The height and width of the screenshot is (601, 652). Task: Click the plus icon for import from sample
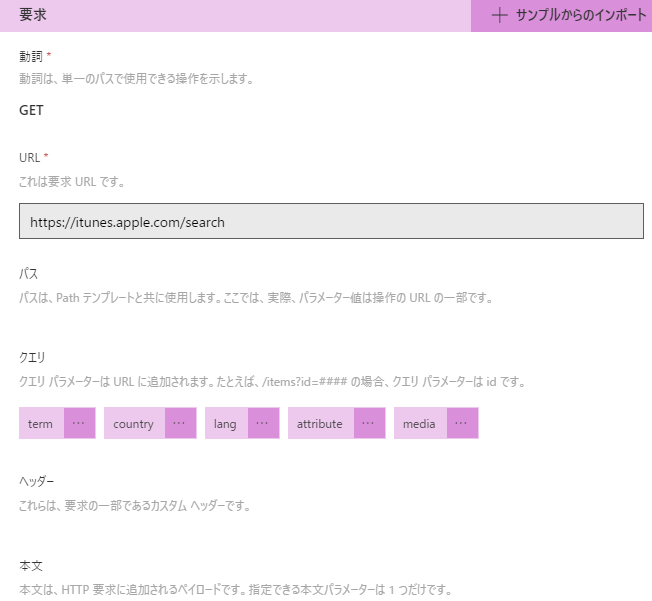[499, 15]
